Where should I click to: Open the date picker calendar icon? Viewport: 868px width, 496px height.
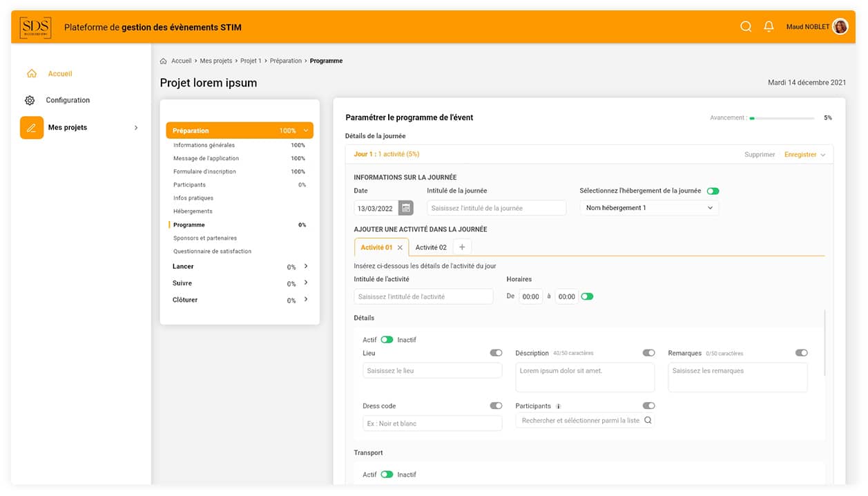click(x=406, y=208)
